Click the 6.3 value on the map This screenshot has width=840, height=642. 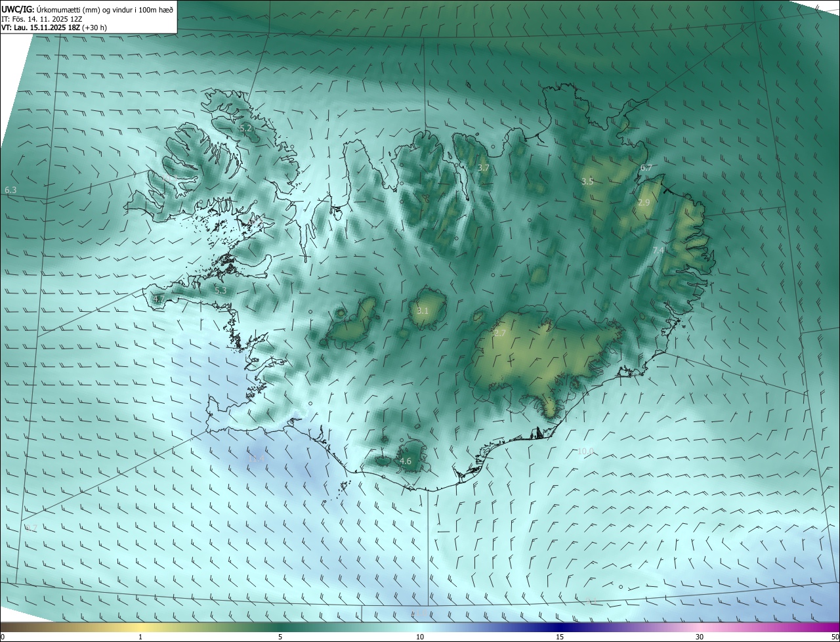tap(10, 190)
